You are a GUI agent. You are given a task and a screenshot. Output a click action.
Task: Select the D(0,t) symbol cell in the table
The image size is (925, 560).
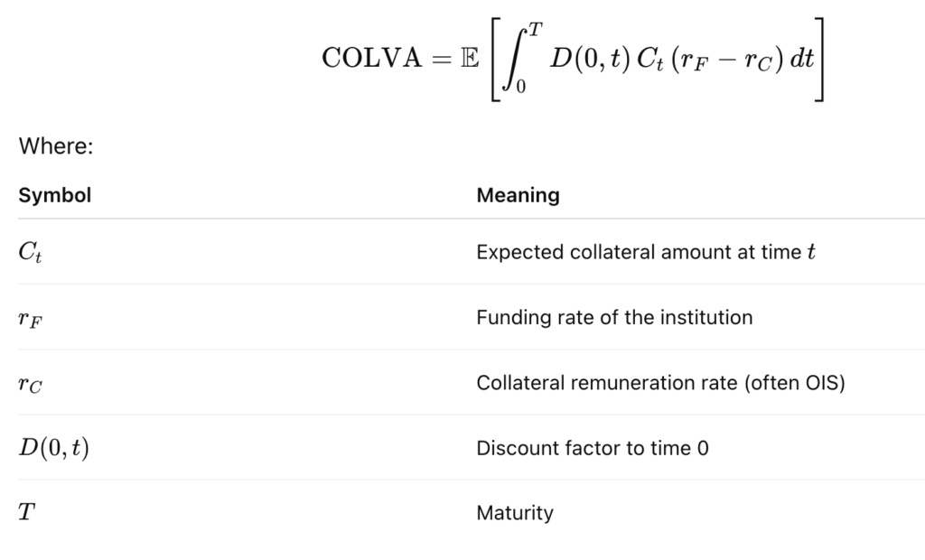(53, 448)
